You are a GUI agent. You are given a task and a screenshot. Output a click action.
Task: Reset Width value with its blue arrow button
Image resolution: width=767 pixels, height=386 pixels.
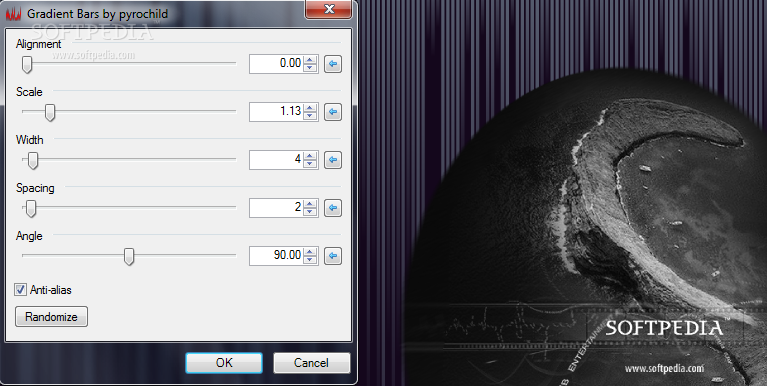click(333, 159)
